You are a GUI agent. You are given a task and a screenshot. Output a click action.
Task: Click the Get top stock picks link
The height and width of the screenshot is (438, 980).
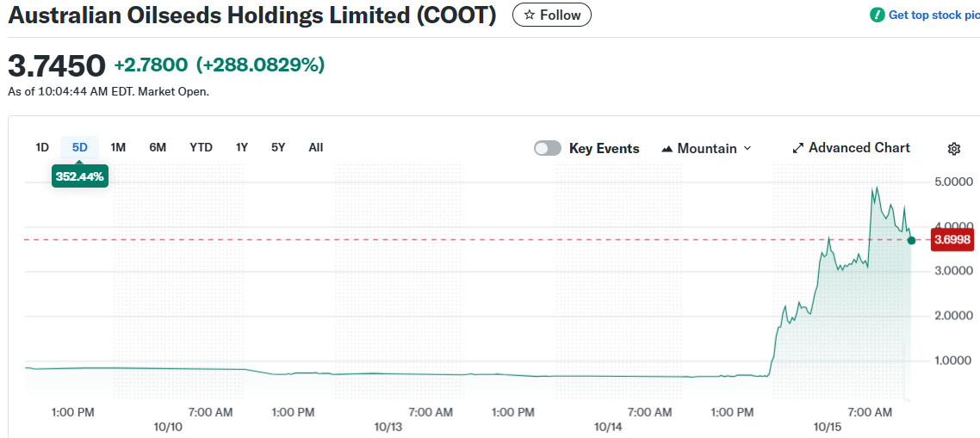(933, 15)
